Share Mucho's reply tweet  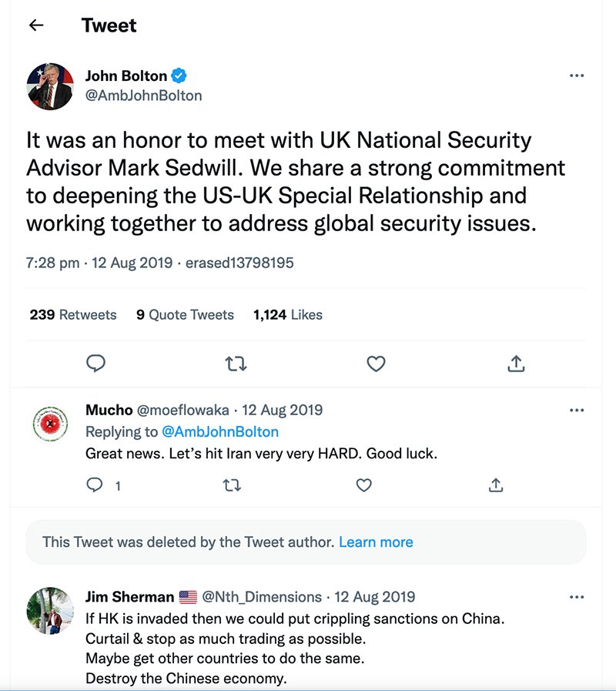[497, 485]
